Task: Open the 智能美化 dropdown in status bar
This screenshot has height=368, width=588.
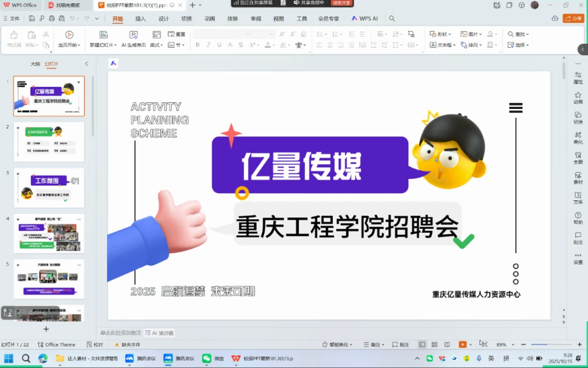Action: coord(337,344)
